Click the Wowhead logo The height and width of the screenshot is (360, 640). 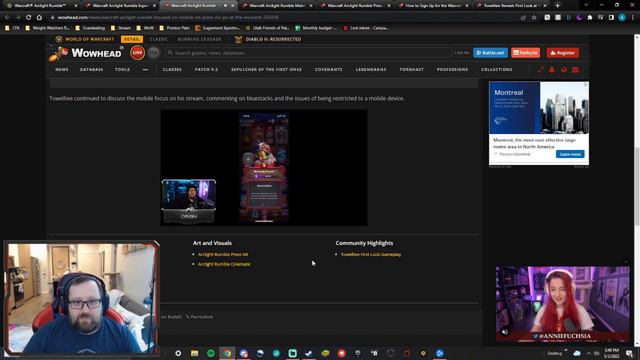pyautogui.click(x=86, y=53)
